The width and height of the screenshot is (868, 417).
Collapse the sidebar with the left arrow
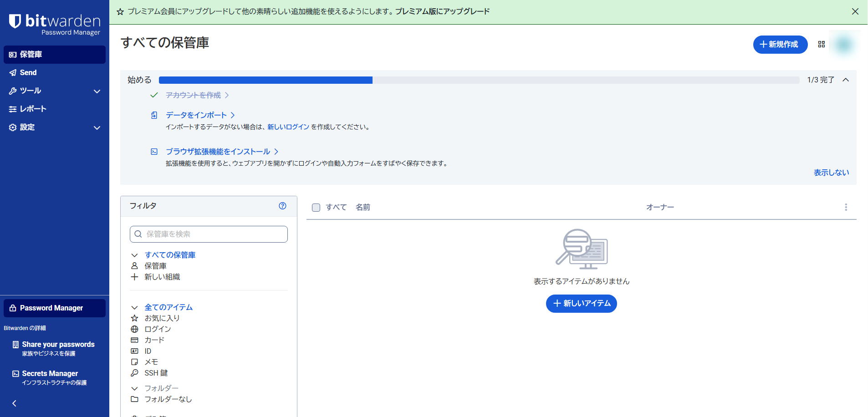tap(14, 403)
